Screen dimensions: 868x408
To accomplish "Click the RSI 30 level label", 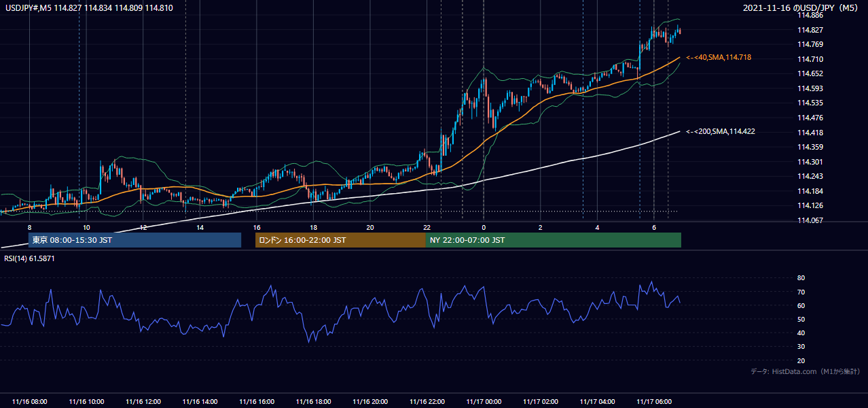I will point(801,347).
